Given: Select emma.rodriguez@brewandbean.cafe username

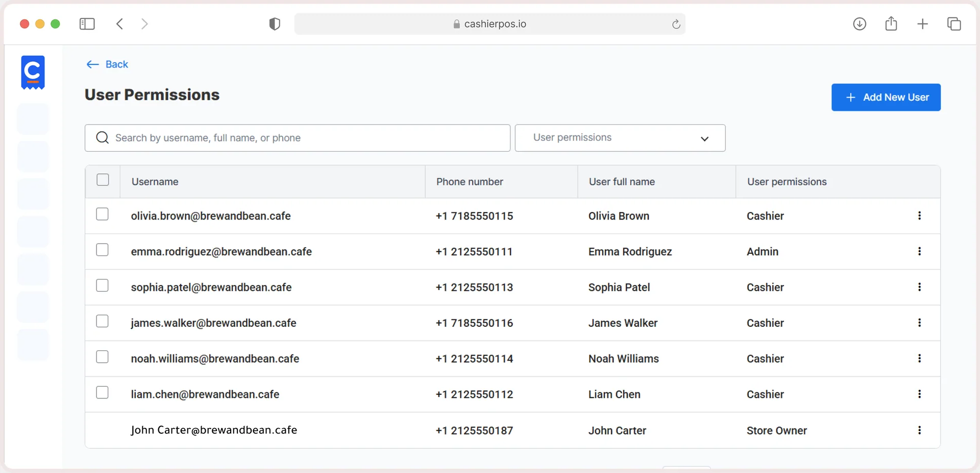Looking at the screenshot, I should pos(222,252).
